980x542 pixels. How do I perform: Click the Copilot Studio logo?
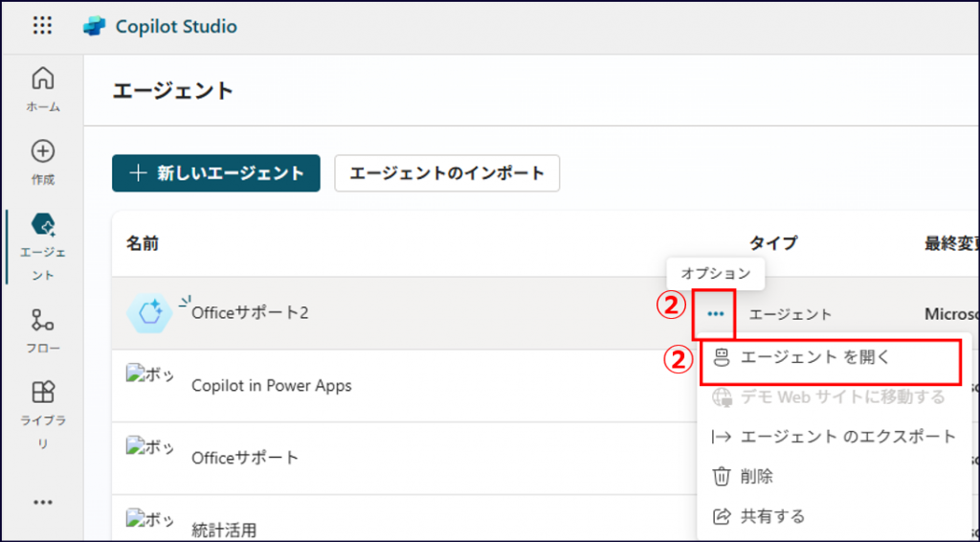coord(95,26)
